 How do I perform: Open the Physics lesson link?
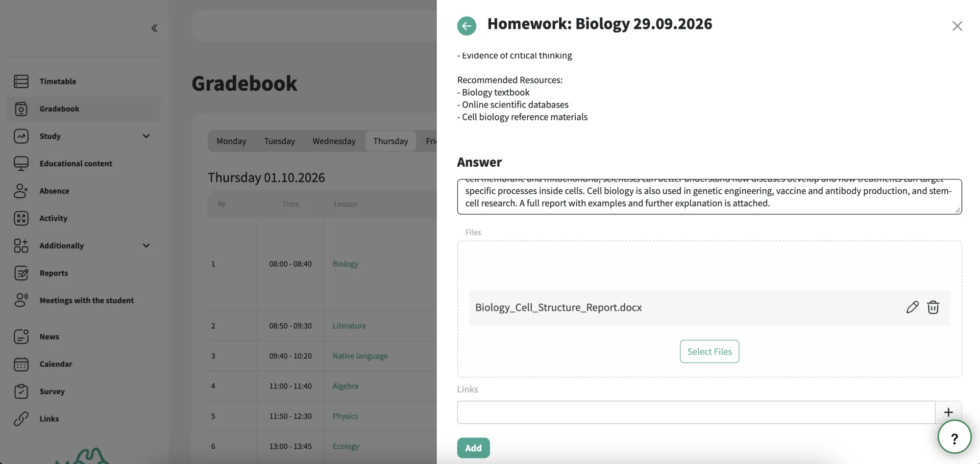coord(345,416)
